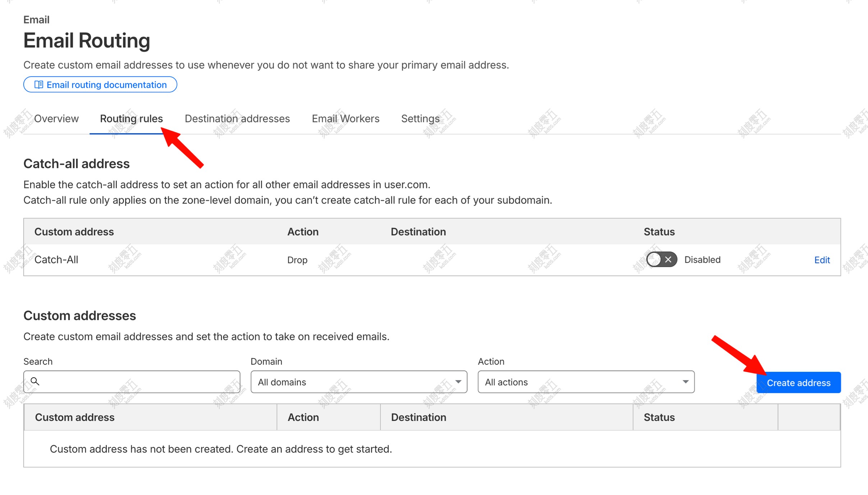Open the Overview tab
This screenshot has height=495, width=868.
pyautogui.click(x=56, y=119)
